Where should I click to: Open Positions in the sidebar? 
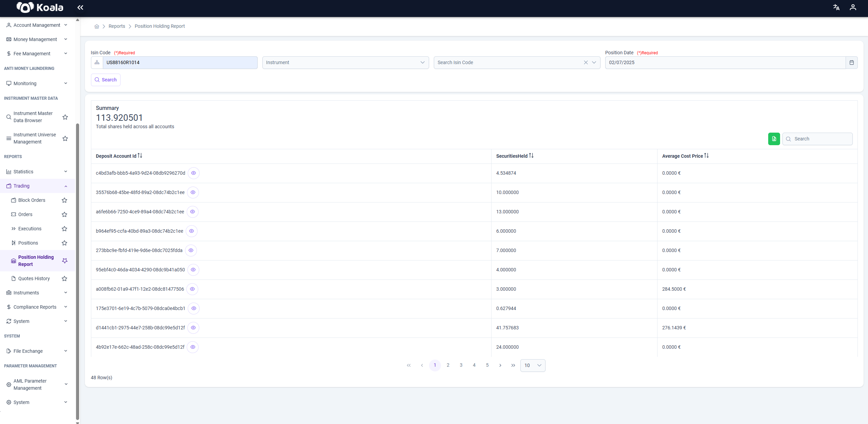pyautogui.click(x=28, y=243)
